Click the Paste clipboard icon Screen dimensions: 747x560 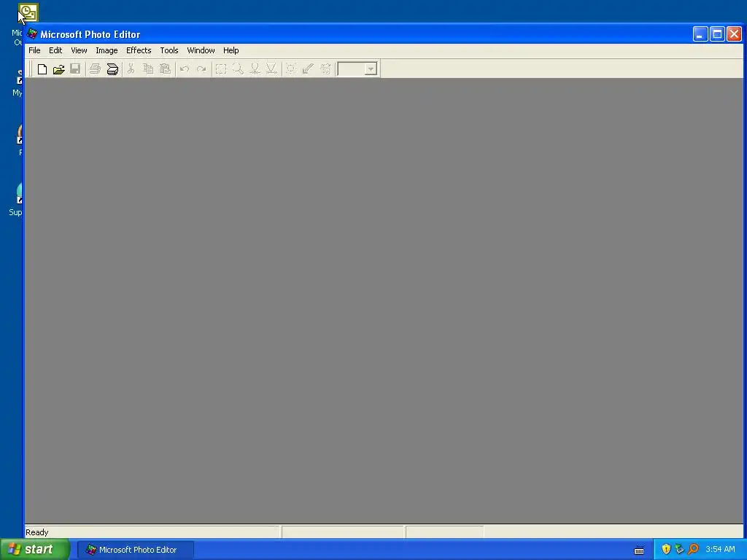[x=165, y=69]
